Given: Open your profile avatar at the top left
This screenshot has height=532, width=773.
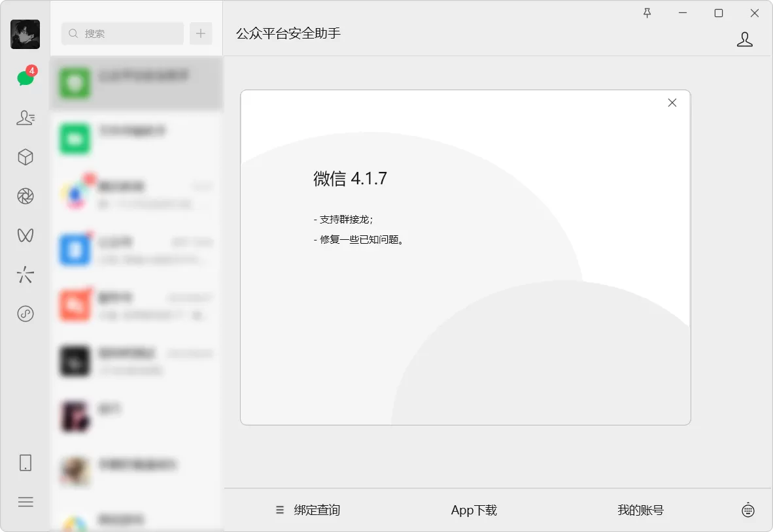Looking at the screenshot, I should pyautogui.click(x=24, y=34).
